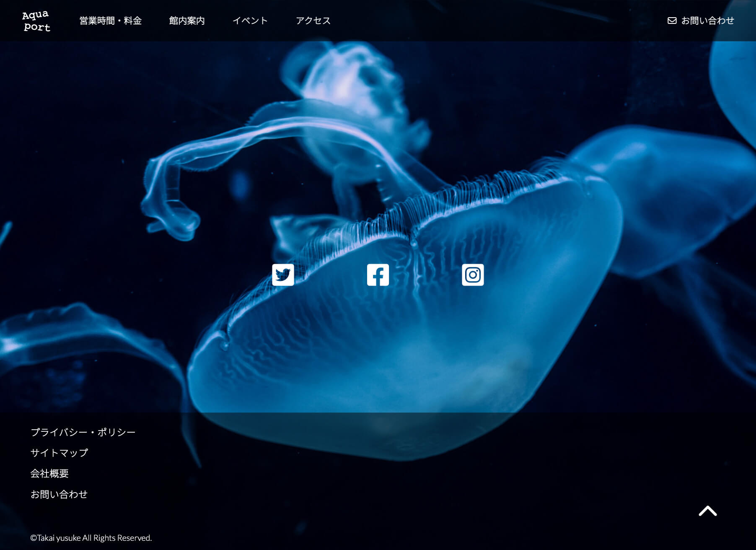The height and width of the screenshot is (550, 756).
Task: Click the empty header space right of アクセス
Action: [482, 21]
